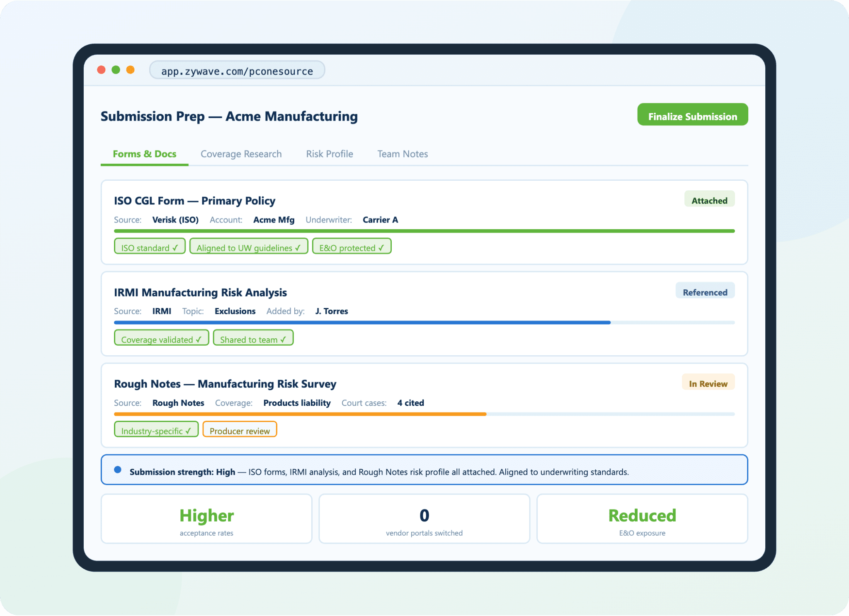849x616 pixels.
Task: Click the Attached status badge
Action: (709, 200)
